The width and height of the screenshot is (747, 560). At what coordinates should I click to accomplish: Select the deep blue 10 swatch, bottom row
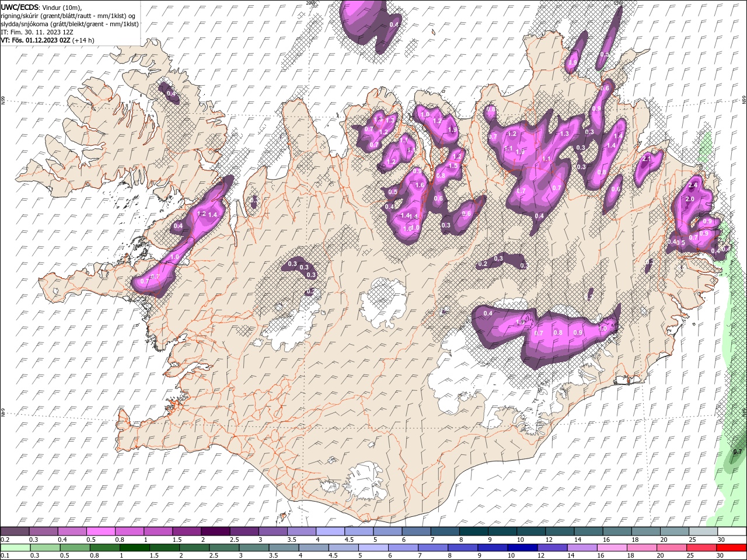point(522,548)
